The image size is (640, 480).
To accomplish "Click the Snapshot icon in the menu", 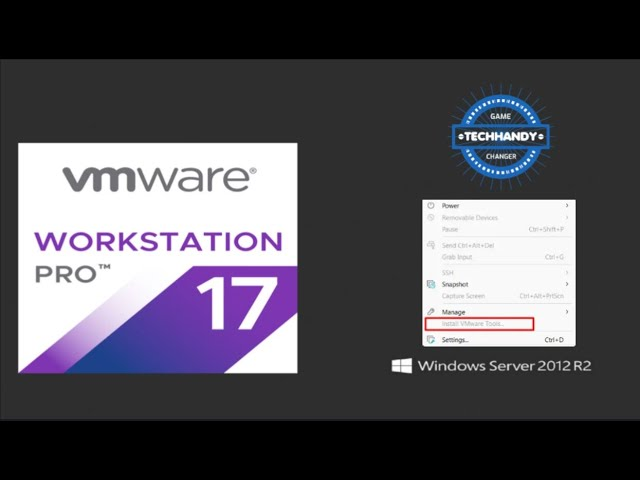I will (431, 284).
